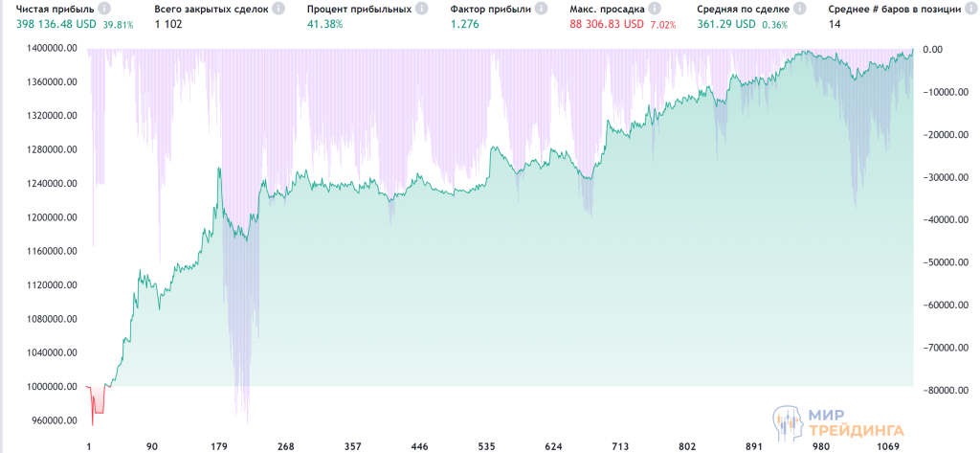Click trade number 1069 on the x-axis

coord(891,446)
